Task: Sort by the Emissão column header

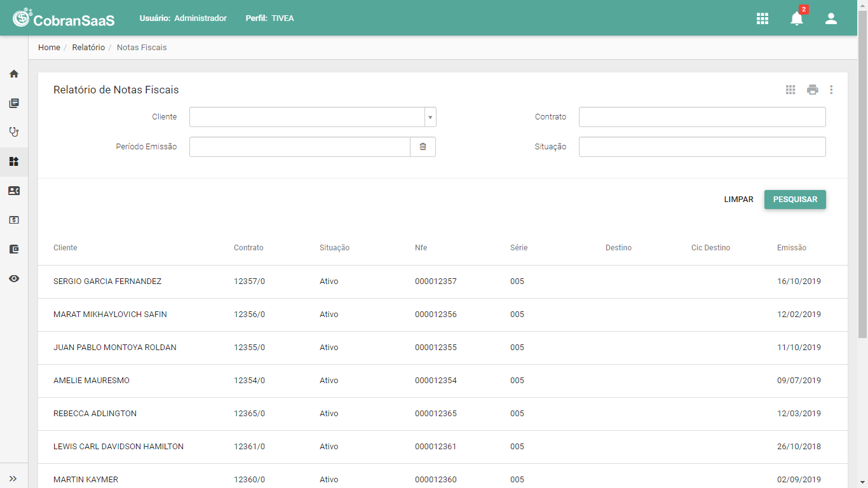Action: click(x=792, y=248)
